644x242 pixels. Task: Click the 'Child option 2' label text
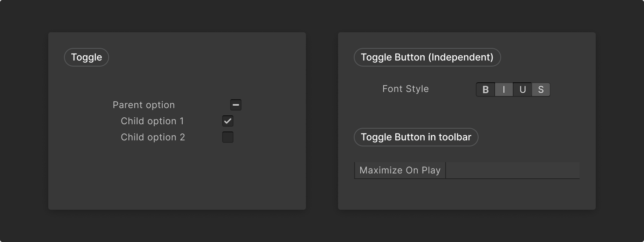click(153, 137)
